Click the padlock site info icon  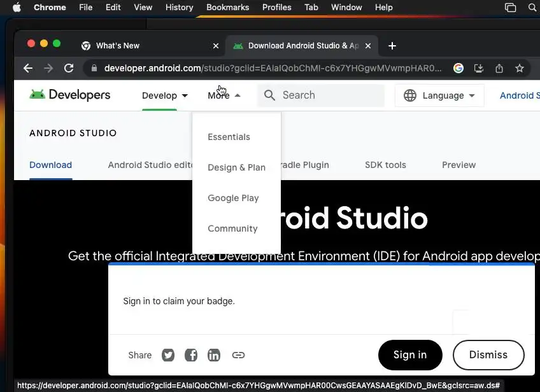94,68
